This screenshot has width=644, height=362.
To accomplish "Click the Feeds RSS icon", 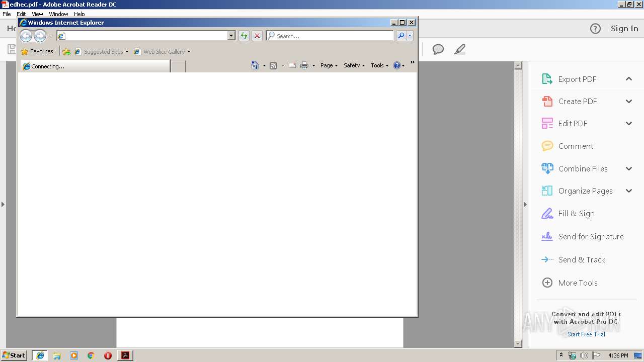I will click(x=273, y=65).
